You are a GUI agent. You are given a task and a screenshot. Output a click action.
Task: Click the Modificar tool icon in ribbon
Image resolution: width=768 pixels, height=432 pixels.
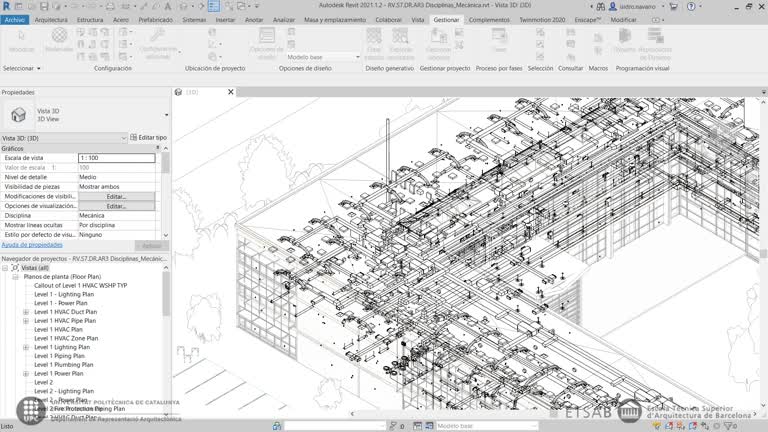pyautogui.click(x=20, y=40)
